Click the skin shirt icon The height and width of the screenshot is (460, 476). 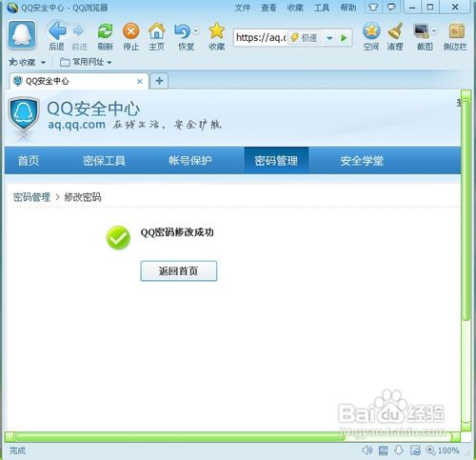373,7
